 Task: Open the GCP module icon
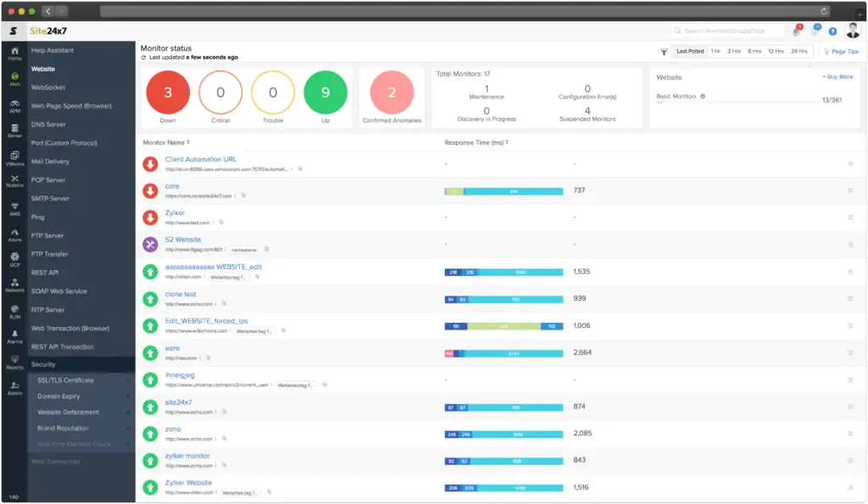click(x=14, y=259)
